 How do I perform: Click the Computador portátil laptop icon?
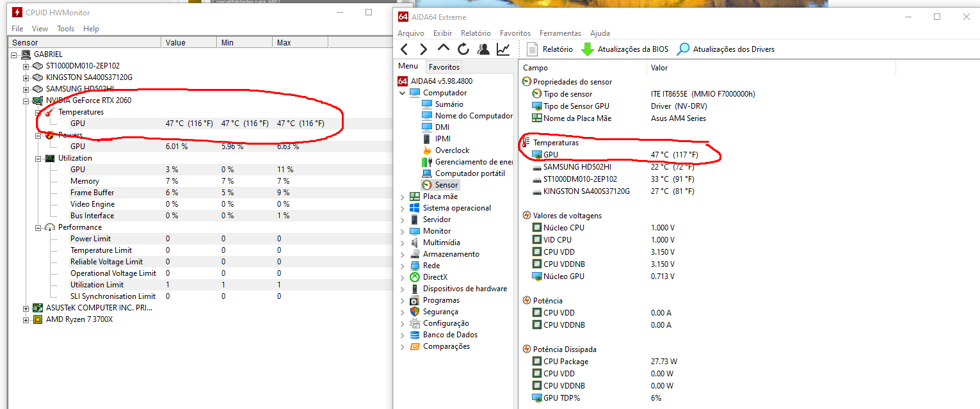click(427, 173)
